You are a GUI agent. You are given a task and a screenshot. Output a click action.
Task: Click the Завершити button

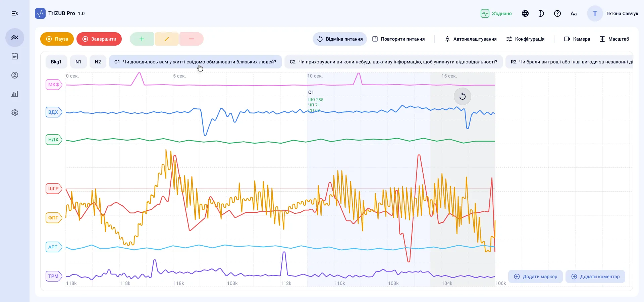[x=99, y=39]
